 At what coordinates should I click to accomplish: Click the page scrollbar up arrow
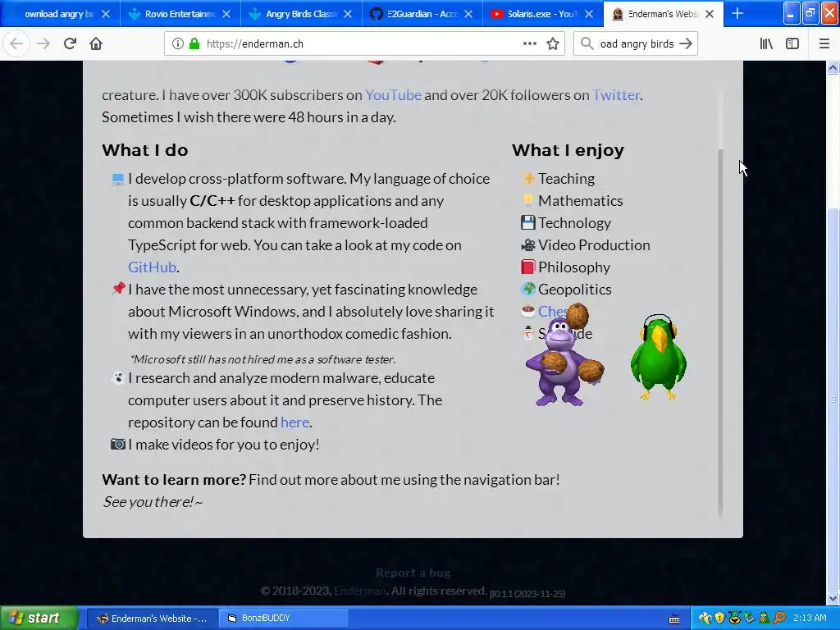833,67
